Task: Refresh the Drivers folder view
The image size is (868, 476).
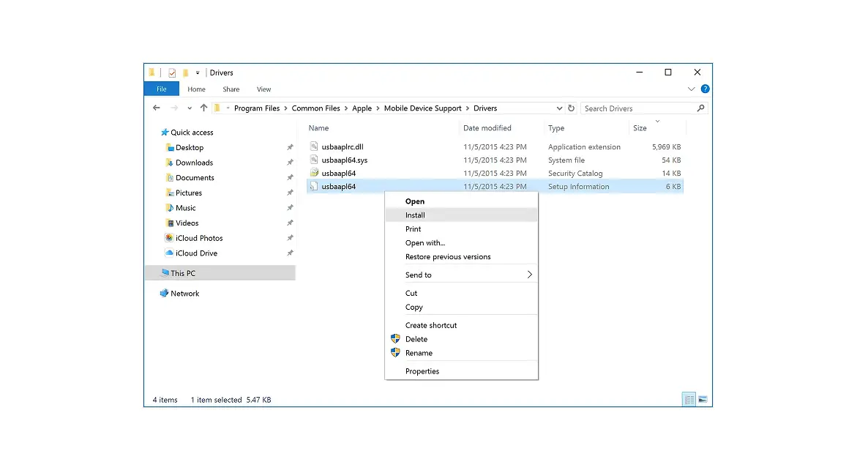Action: click(572, 108)
